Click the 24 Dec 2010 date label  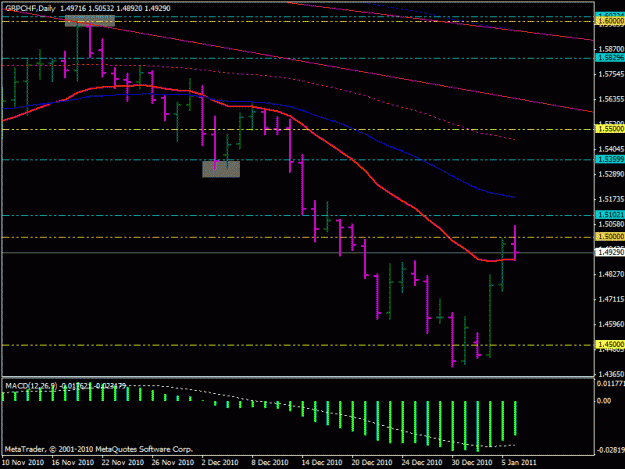(422, 463)
